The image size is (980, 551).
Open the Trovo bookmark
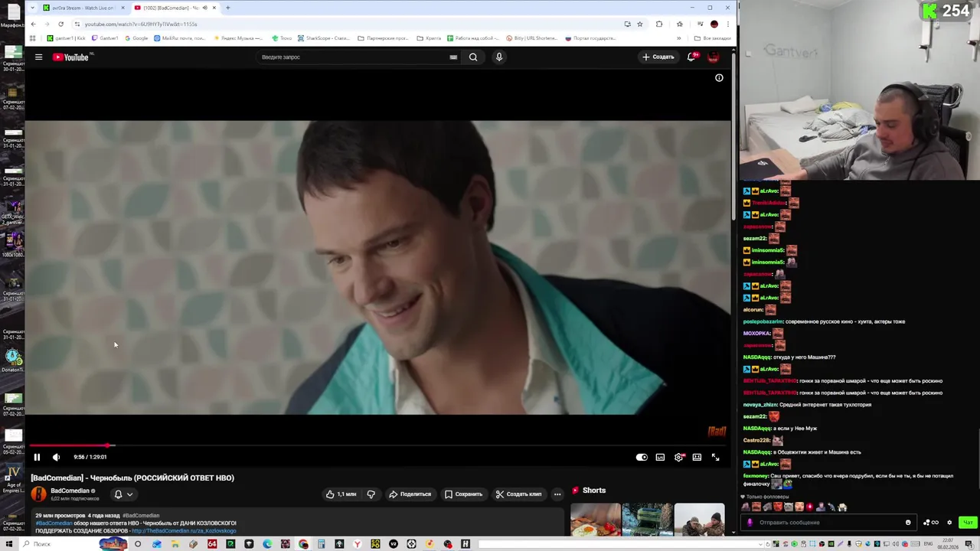click(281, 38)
